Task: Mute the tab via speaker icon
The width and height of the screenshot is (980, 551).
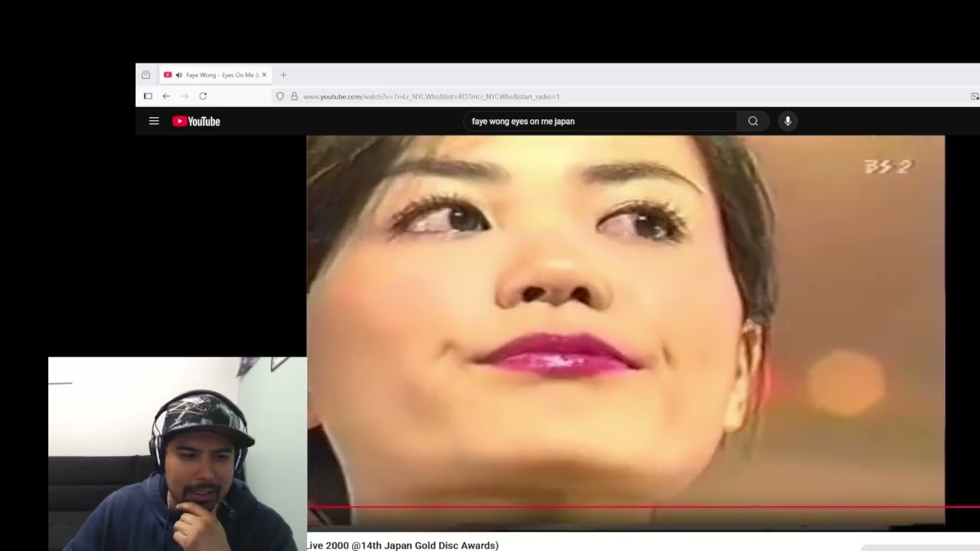Action: point(179,75)
